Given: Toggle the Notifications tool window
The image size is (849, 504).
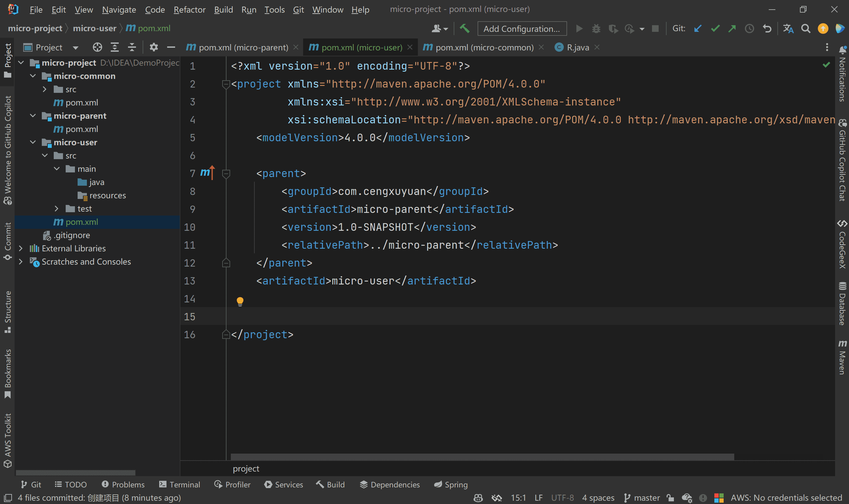Looking at the screenshot, I should tap(842, 74).
